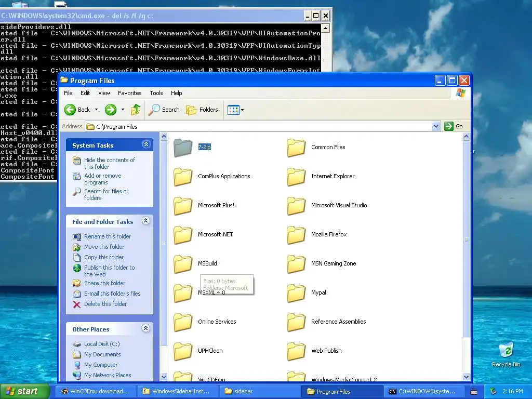
Task: Select the Web Publish folder icon
Action: (x=296, y=351)
